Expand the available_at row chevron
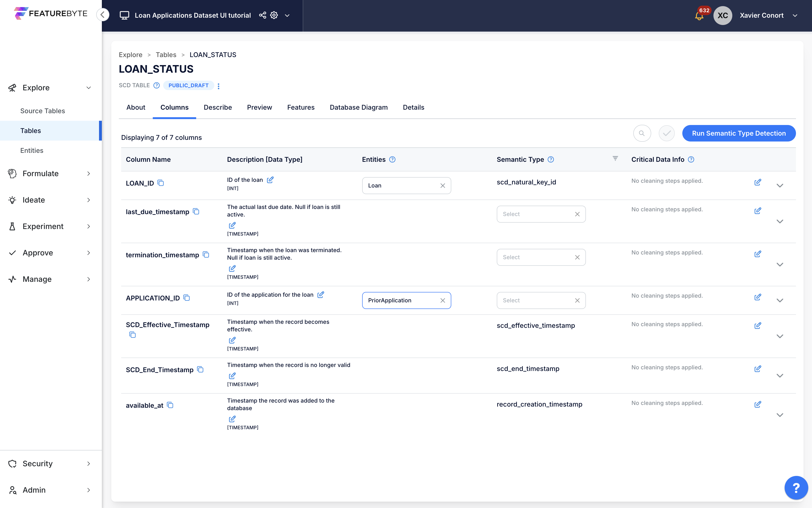This screenshot has width=812, height=508. [780, 415]
